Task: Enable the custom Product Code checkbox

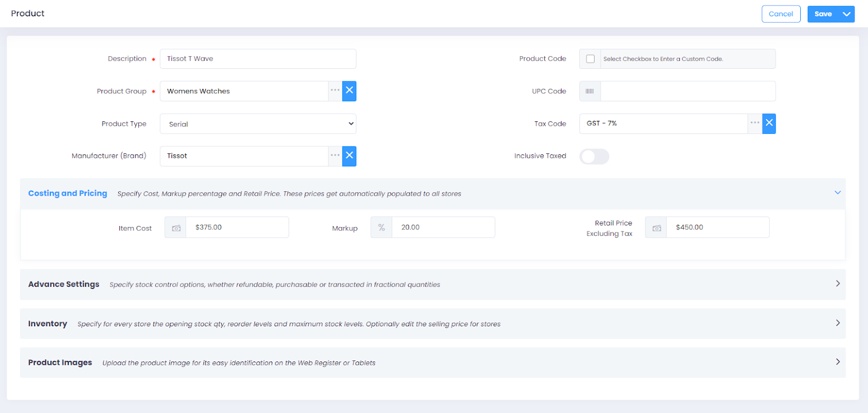Action: pos(590,59)
